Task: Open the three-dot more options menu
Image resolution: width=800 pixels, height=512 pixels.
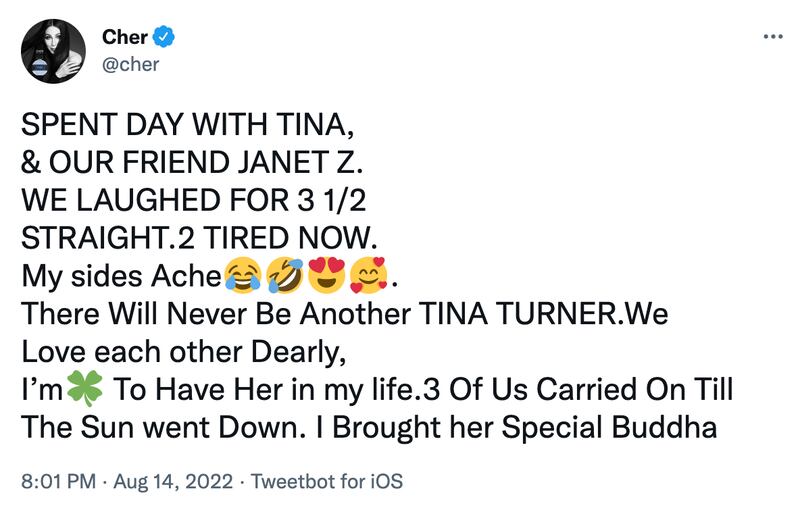Action: pyautogui.click(x=773, y=38)
